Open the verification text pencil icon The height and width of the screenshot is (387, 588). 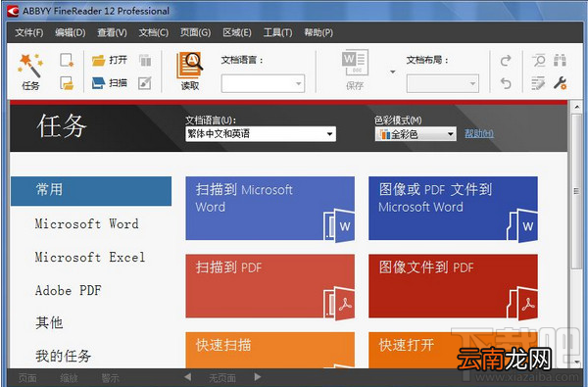click(x=538, y=83)
